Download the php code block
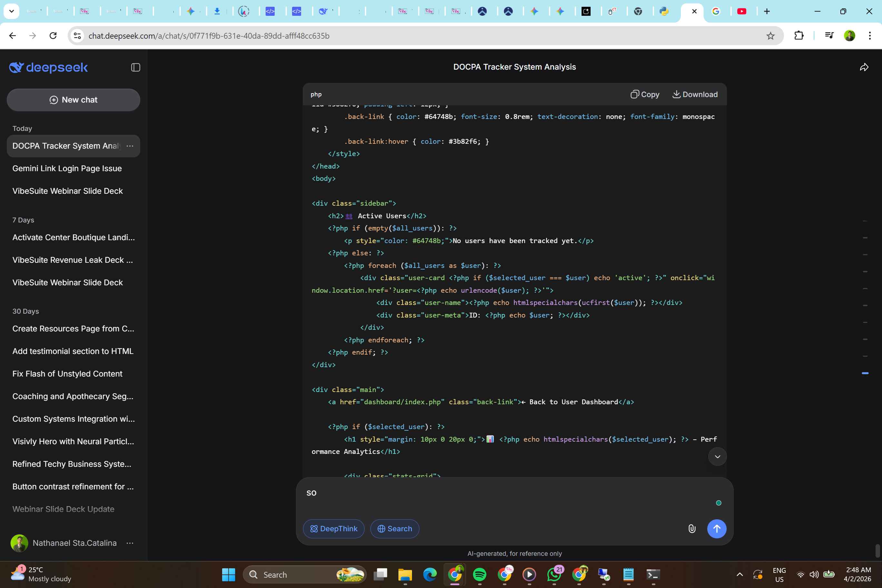 coord(695,94)
